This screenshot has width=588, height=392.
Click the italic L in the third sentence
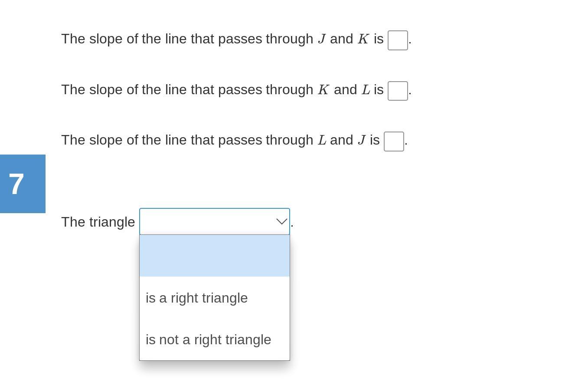click(x=322, y=140)
